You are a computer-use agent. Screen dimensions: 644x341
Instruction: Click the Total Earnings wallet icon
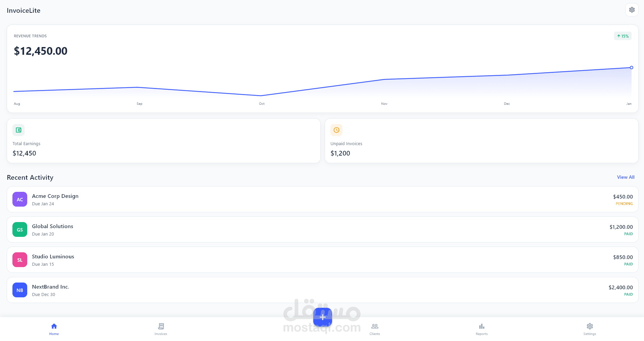coord(18,130)
